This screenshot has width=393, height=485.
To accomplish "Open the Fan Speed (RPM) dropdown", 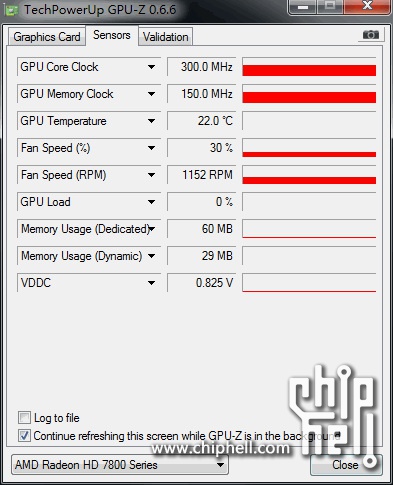I will (151, 175).
